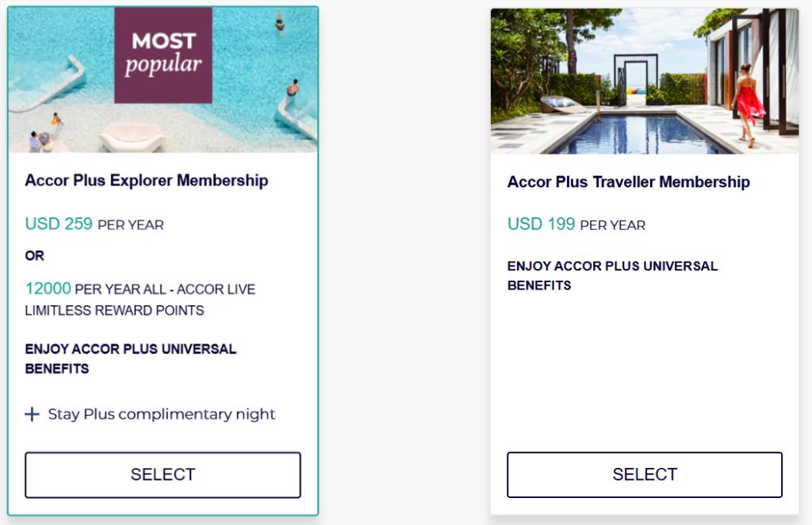Click the USD 199 per year price
The height and width of the screenshot is (525, 812).
click(542, 224)
